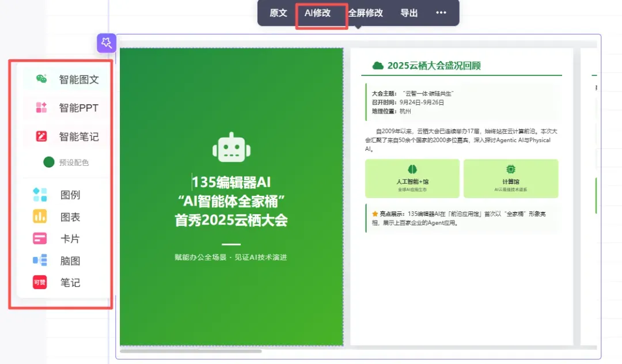
Task: Select the 笔记 label at list bottom
Action: [70, 282]
